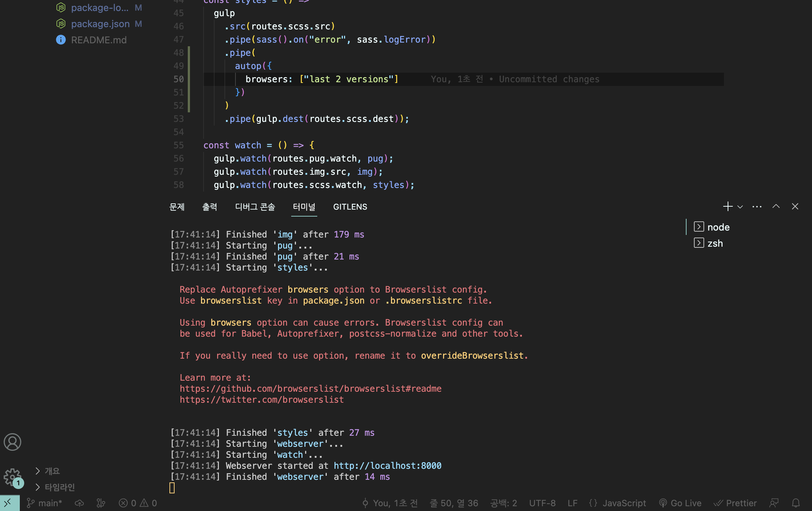Open the browserslist GitHub readme link

(310, 388)
